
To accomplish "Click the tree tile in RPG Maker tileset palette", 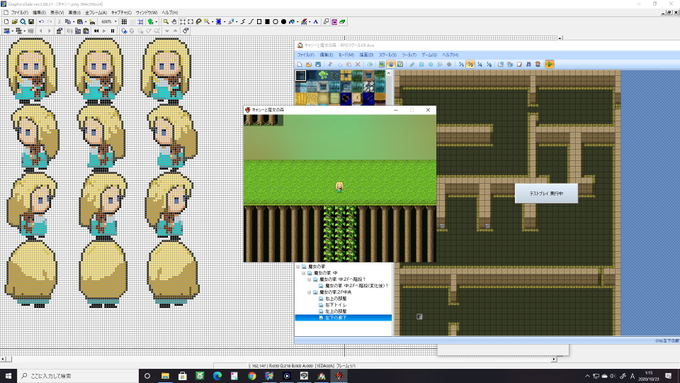I will click(x=323, y=75).
